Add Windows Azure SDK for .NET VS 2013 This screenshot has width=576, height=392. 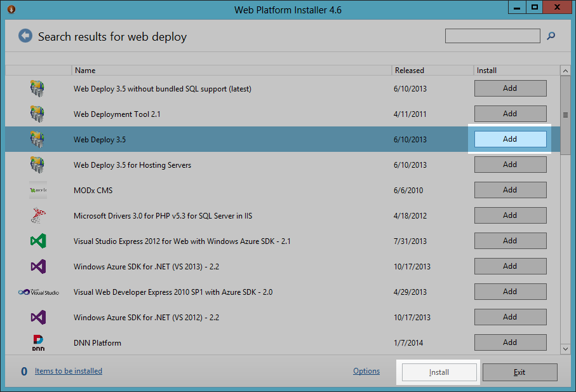[510, 266]
